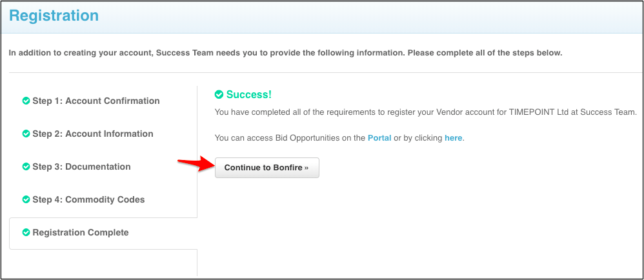
Task: Switch to Step 4: Commodity Codes
Action: pyautogui.click(x=88, y=200)
